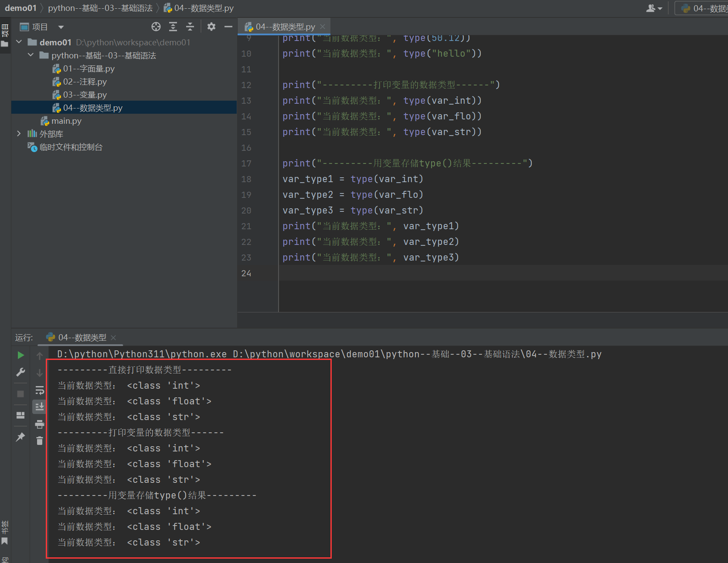Toggle scroll to end of console

(x=40, y=407)
